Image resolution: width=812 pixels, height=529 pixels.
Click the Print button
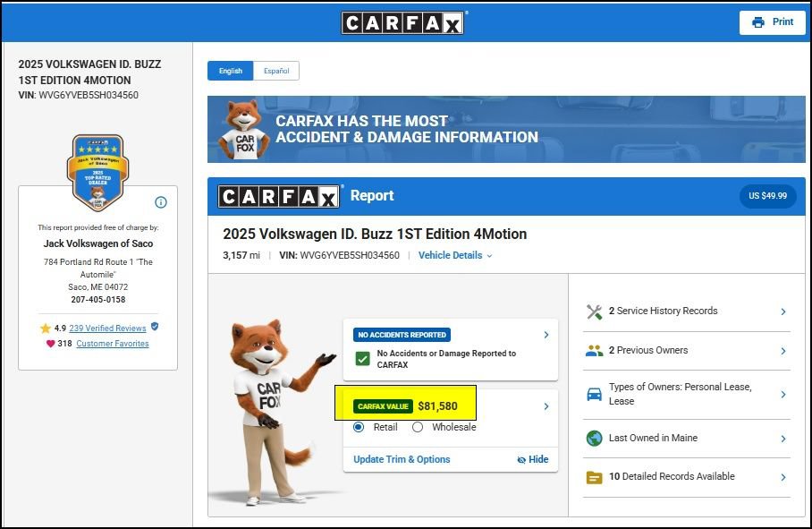tap(772, 22)
